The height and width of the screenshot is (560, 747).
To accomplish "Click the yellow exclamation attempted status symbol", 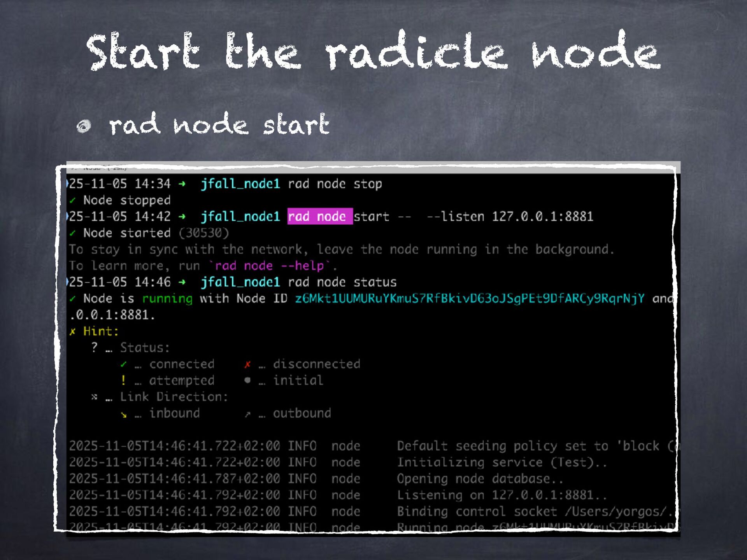I will tap(123, 380).
